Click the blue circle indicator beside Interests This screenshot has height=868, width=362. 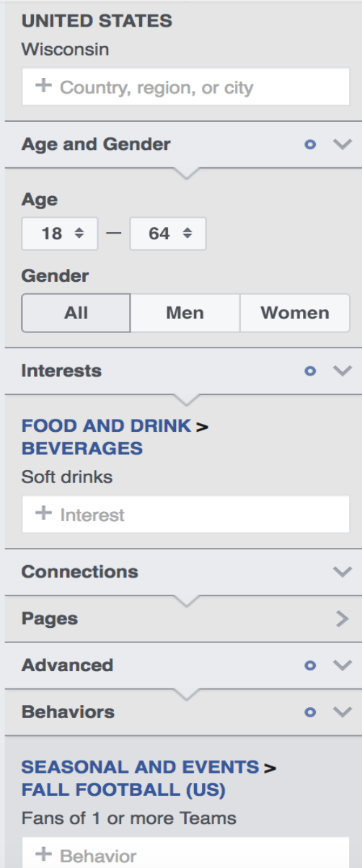click(x=311, y=371)
